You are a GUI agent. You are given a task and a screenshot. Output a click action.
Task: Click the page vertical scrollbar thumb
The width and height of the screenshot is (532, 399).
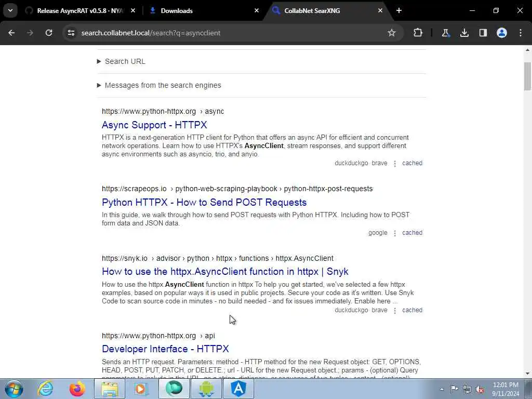click(x=528, y=76)
